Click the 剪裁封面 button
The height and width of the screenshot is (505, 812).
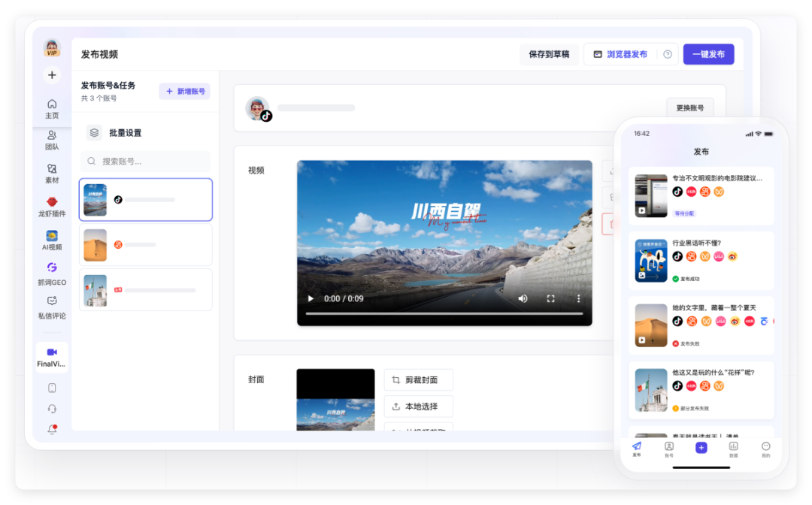419,380
